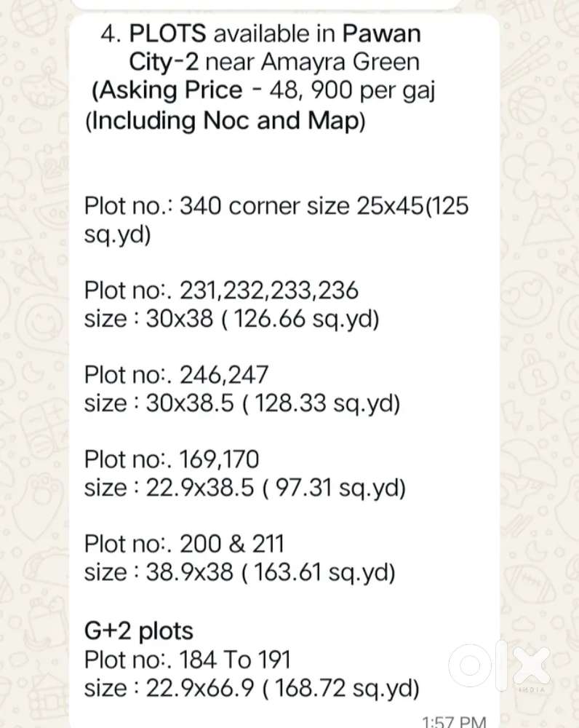Tap the Asking Price 48,900 per gaj line

[x=263, y=90]
